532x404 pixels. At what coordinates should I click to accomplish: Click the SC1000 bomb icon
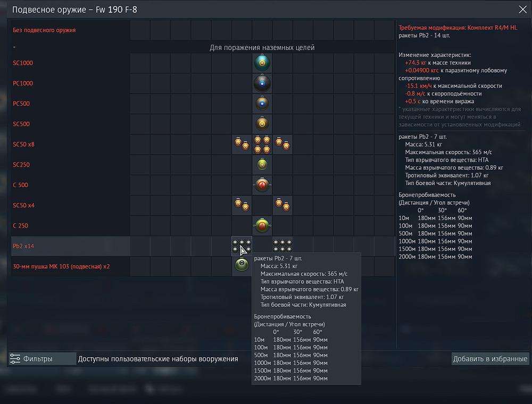click(262, 63)
